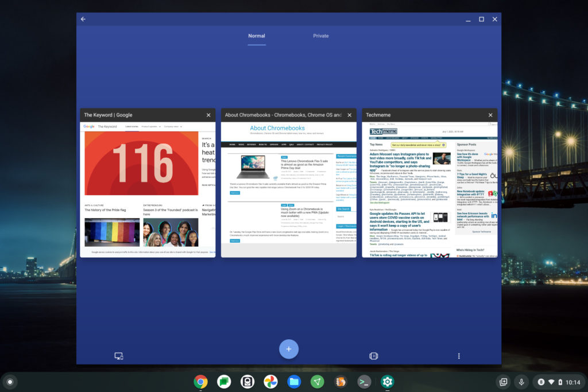Image resolution: width=588 pixels, height=392 pixels.
Task: Select the 'Techmeme' tab title text
Action: tap(378, 115)
